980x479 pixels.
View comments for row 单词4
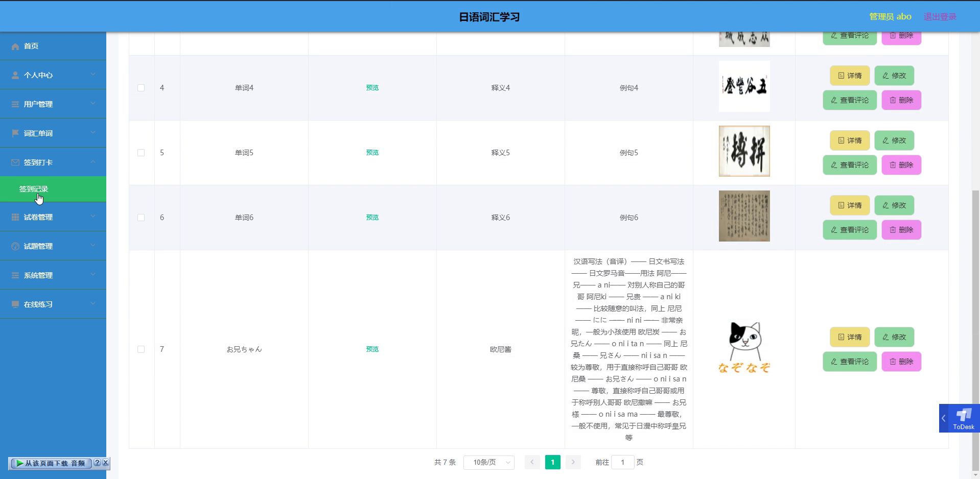[x=850, y=100]
